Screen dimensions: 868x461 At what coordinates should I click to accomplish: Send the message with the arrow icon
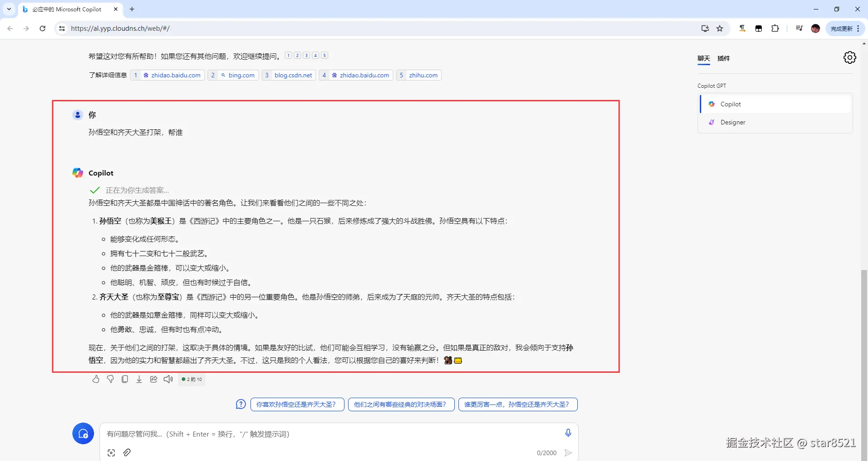pyautogui.click(x=568, y=453)
